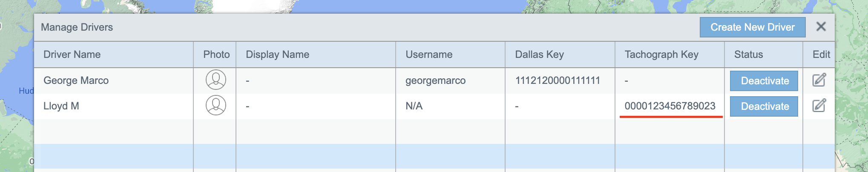
Task: Open George Marco's profile photo icon
Action: (x=216, y=80)
